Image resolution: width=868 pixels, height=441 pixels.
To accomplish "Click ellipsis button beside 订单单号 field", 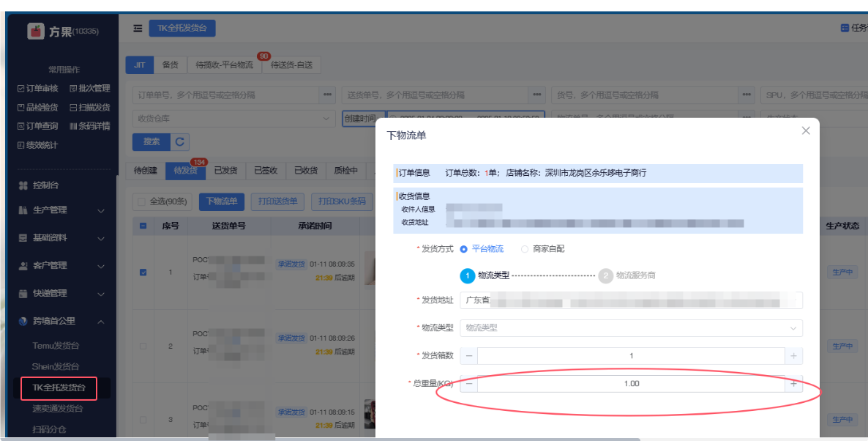I will [327, 94].
